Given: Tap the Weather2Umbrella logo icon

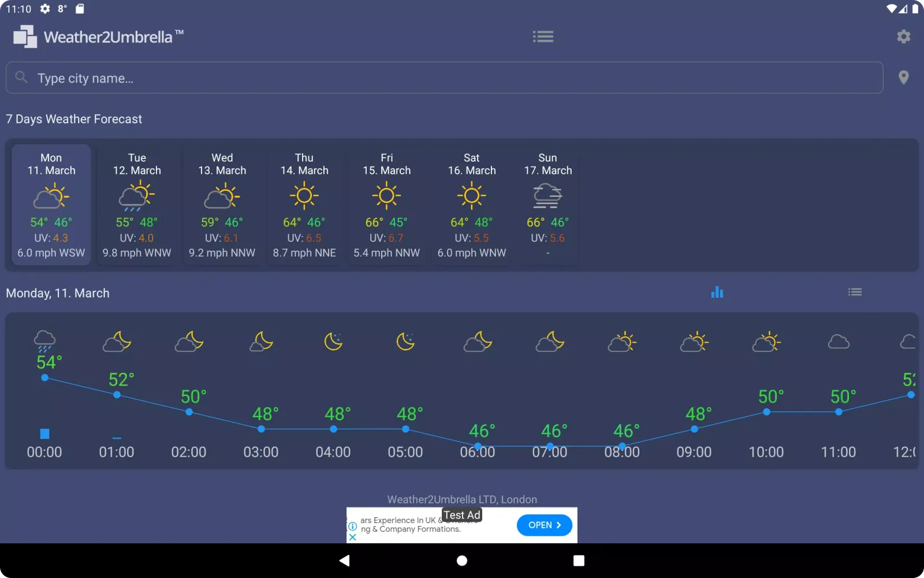Looking at the screenshot, I should (x=25, y=37).
